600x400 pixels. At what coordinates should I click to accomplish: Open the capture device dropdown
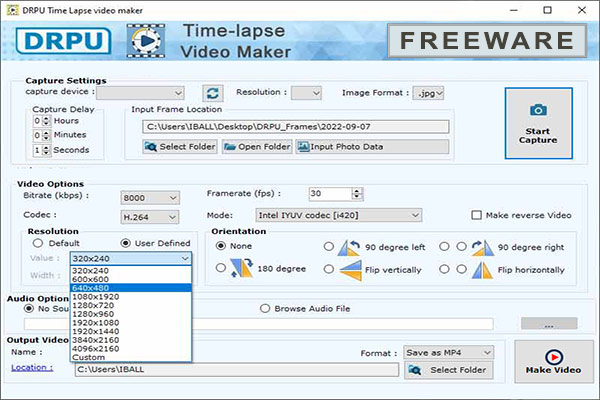(140, 93)
